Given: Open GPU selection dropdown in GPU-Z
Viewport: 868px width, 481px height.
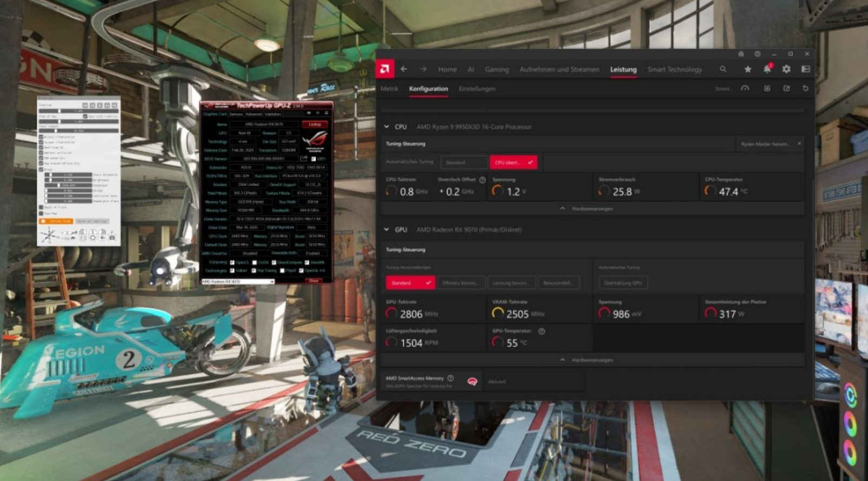Looking at the screenshot, I should coord(238,281).
